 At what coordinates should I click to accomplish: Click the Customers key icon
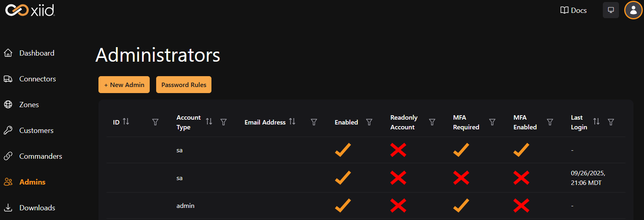point(8,131)
